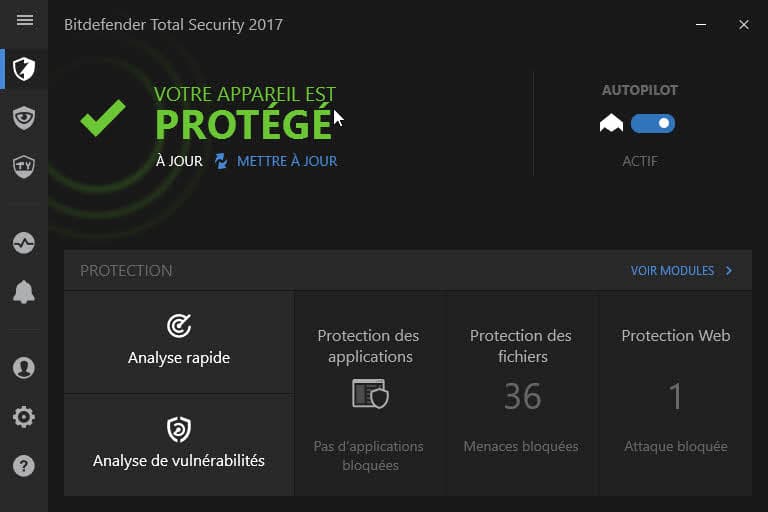
Task: Click the Analyse rapide target icon
Action: pos(179,326)
